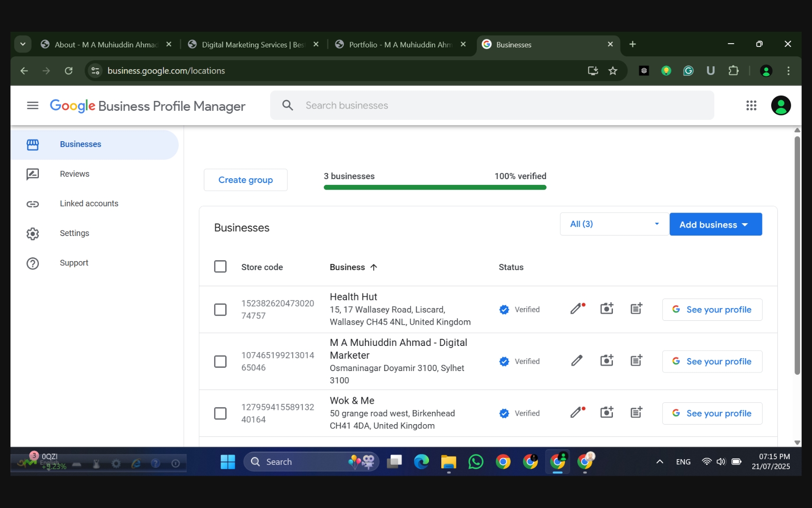This screenshot has height=508, width=812.
Task: Click the Create group button
Action: (246, 180)
